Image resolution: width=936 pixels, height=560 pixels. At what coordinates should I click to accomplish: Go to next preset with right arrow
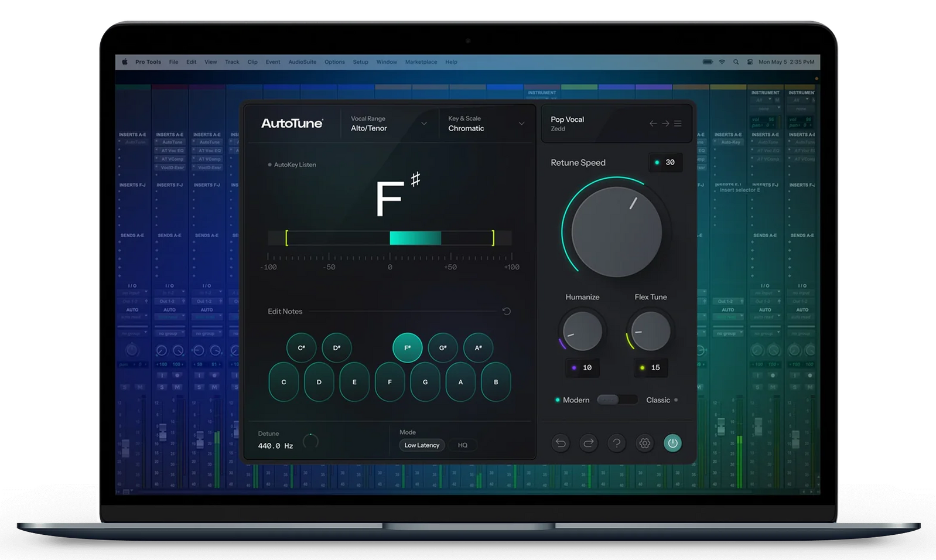click(665, 124)
